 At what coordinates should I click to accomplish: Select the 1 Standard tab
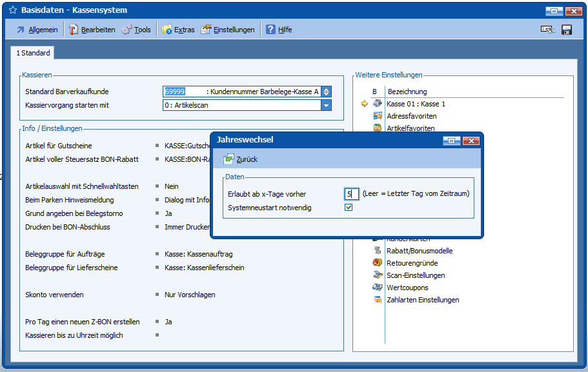click(x=33, y=53)
